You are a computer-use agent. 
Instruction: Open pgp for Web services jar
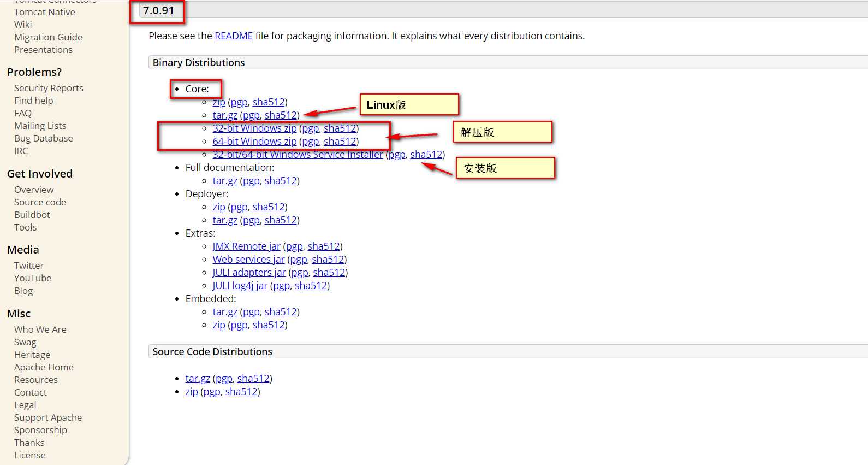(x=299, y=260)
